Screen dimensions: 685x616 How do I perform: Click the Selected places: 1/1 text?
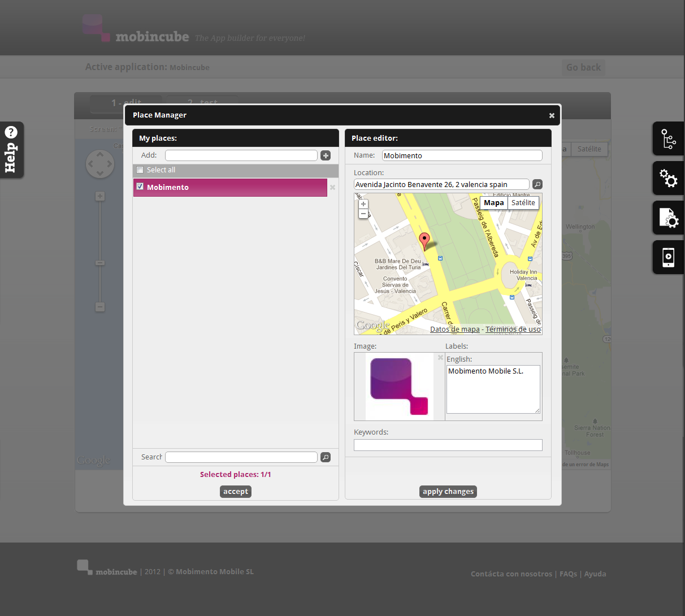click(236, 475)
